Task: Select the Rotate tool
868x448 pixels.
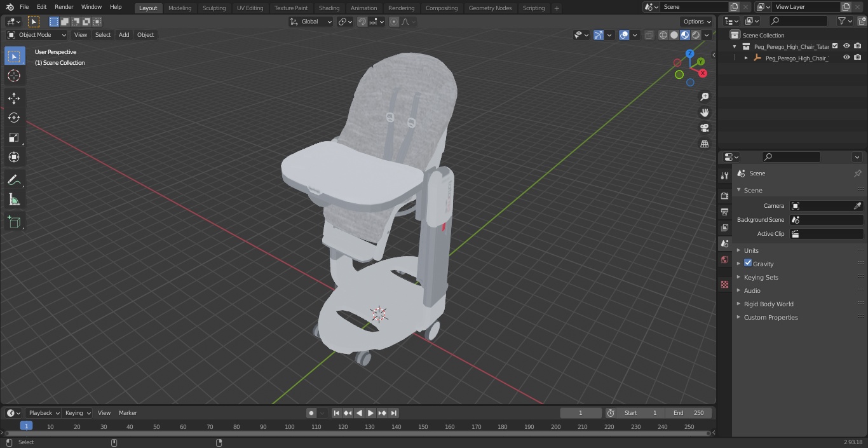Action: tap(14, 118)
